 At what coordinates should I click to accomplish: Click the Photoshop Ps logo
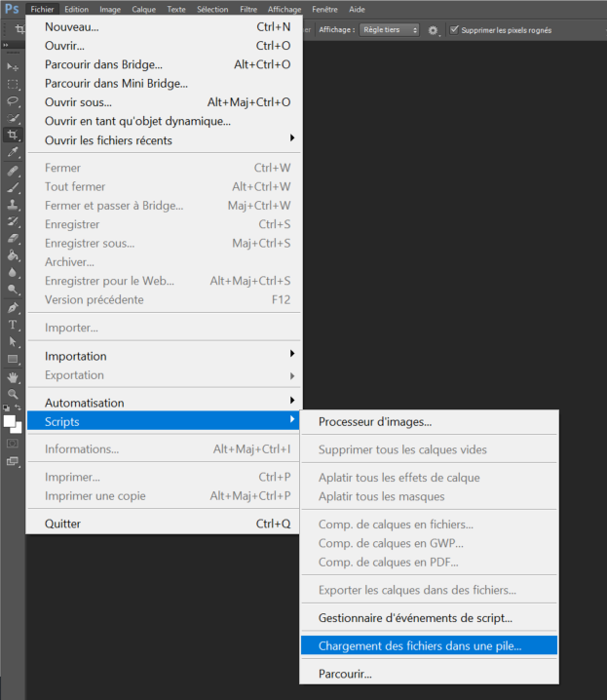(12, 9)
